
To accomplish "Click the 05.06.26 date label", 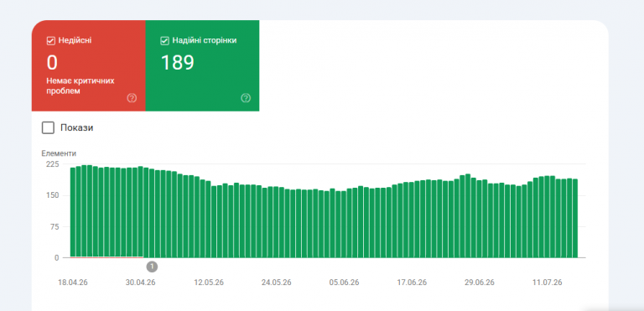I will pos(344,282).
